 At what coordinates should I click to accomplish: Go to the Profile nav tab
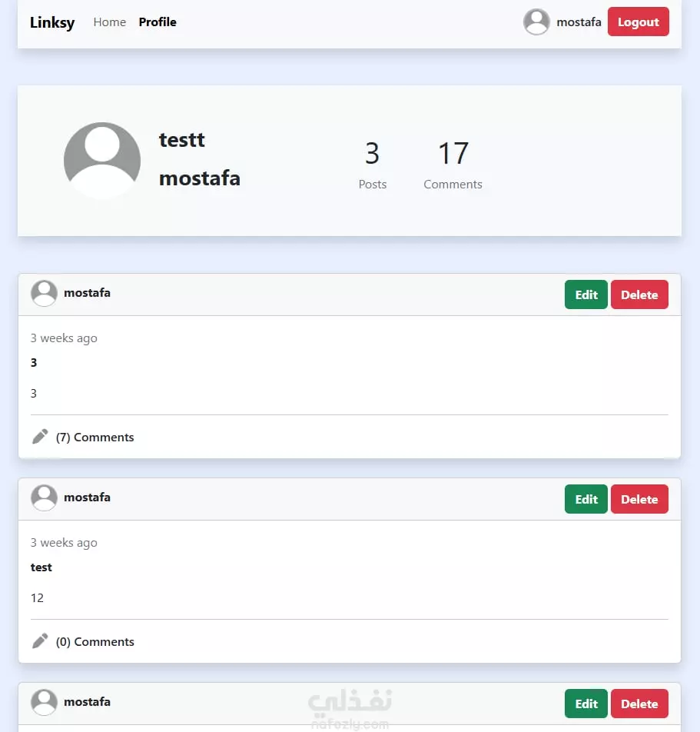[x=158, y=22]
